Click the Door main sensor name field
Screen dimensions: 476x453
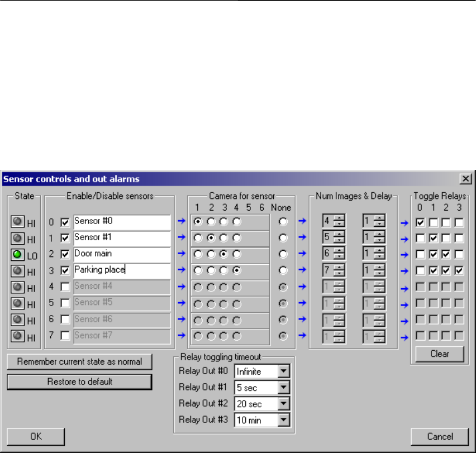[x=121, y=254]
